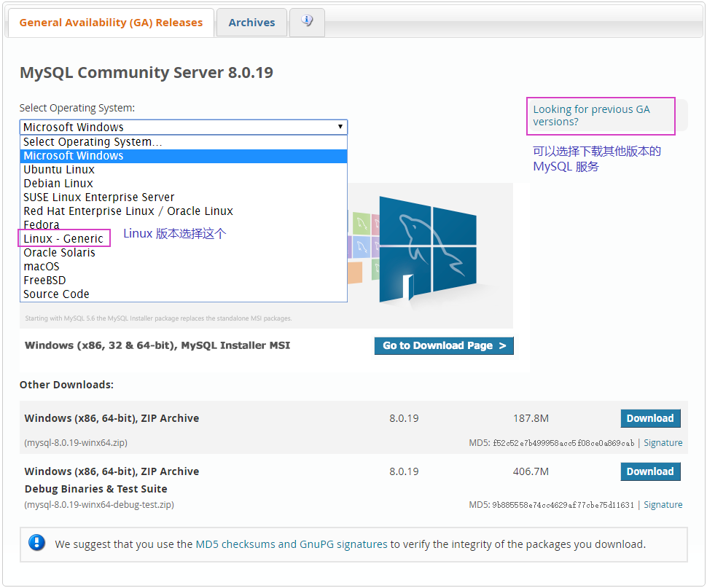Choose Linux - Generic option
This screenshot has width=707, height=588.
184,239
